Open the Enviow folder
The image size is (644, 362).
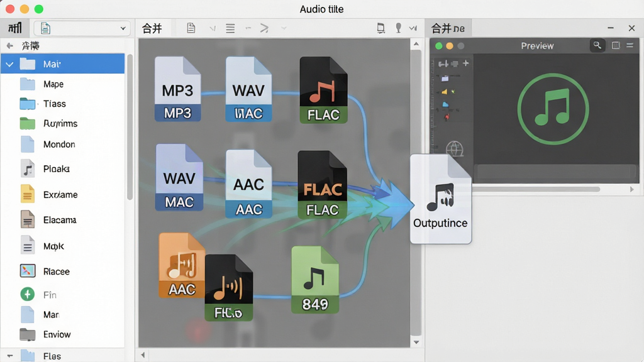coord(62,334)
